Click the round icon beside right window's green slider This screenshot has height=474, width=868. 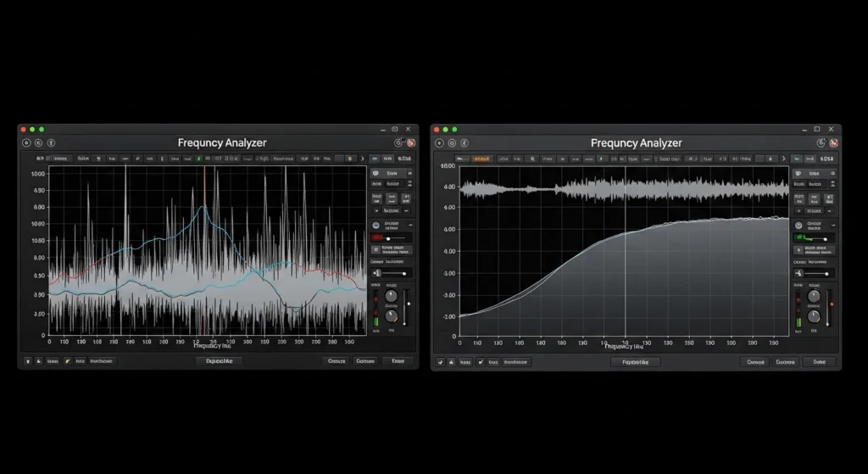coord(798,225)
